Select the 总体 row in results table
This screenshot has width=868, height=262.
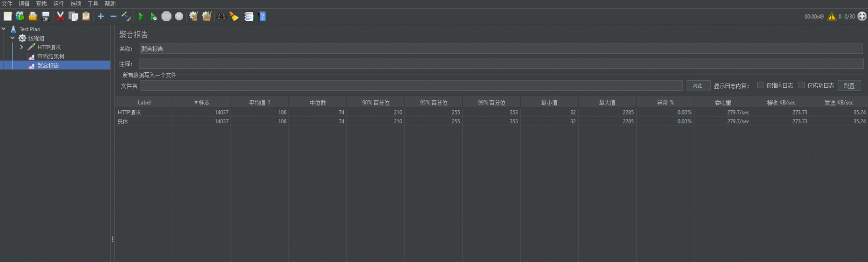pyautogui.click(x=491, y=121)
